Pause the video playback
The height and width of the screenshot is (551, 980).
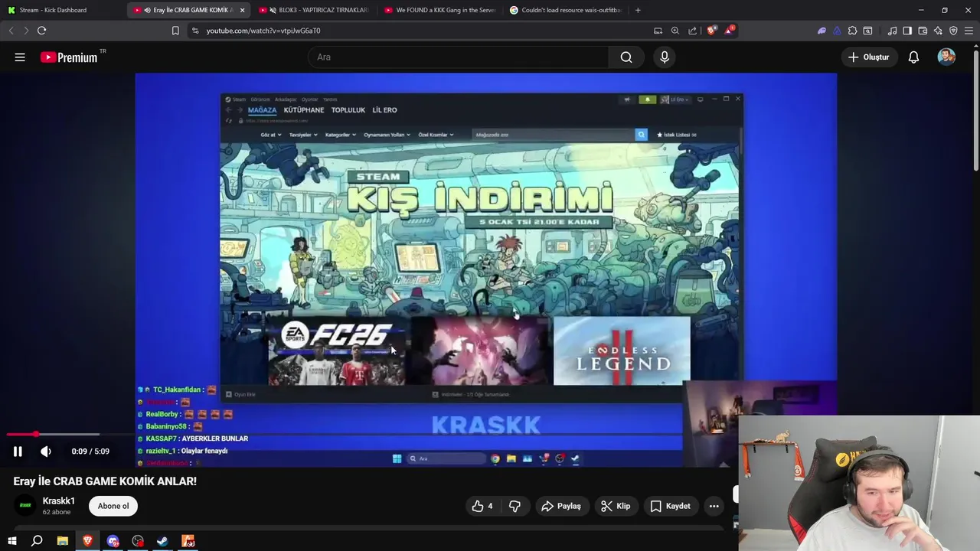18,452
